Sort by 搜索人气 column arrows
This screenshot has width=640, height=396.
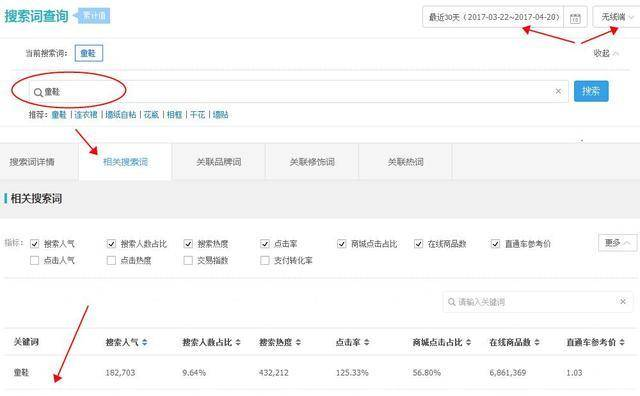pyautogui.click(x=144, y=342)
